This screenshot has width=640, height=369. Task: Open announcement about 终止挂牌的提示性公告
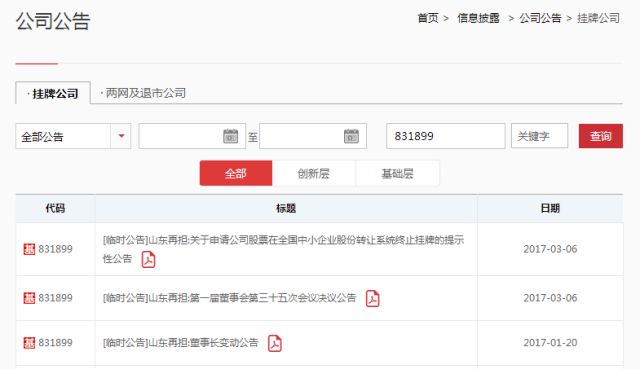click(x=283, y=249)
